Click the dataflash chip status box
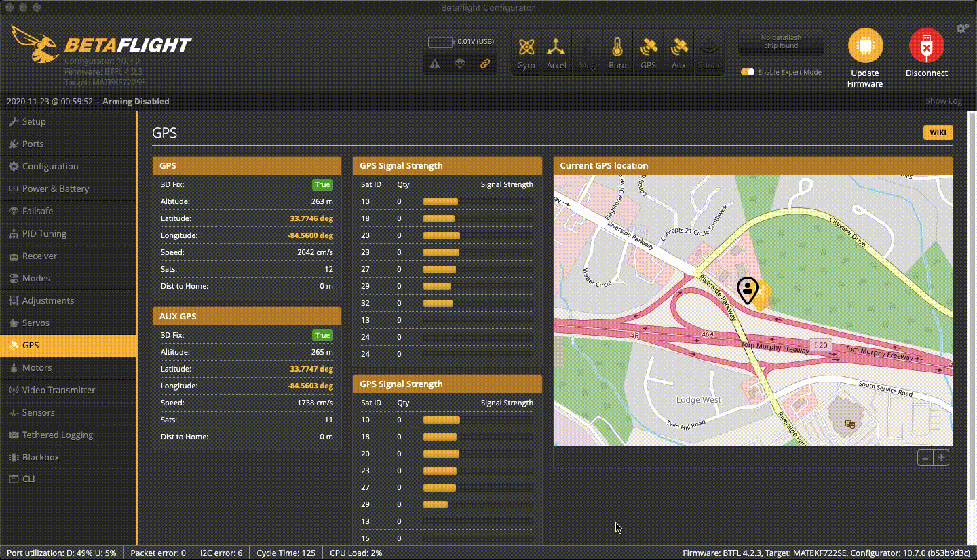977x560 pixels. coord(781,42)
